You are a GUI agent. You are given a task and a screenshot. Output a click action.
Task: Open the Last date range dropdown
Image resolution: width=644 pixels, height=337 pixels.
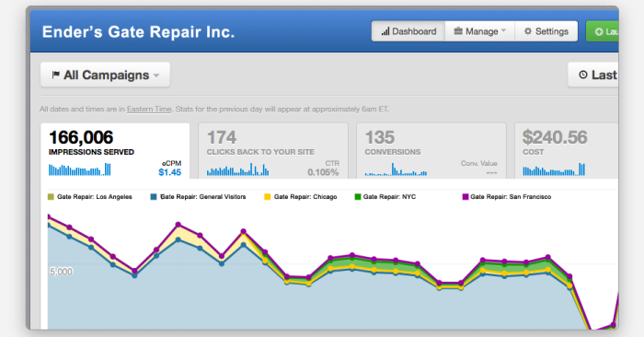[593, 75]
